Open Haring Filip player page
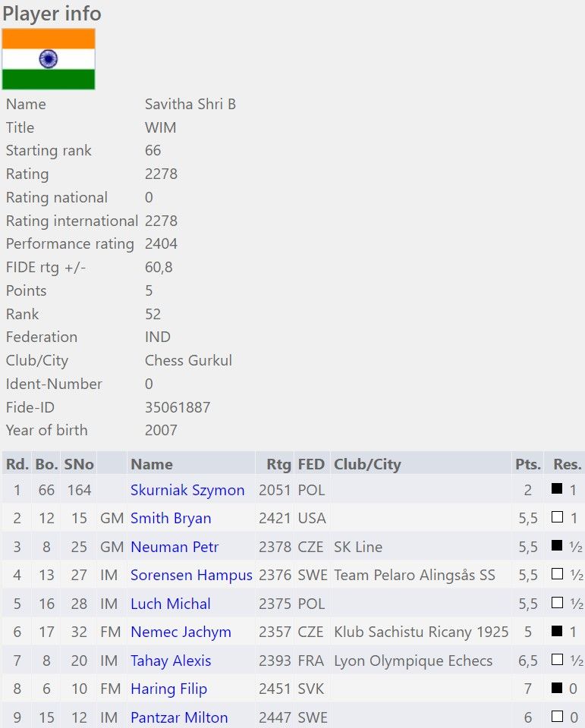 coord(168,689)
